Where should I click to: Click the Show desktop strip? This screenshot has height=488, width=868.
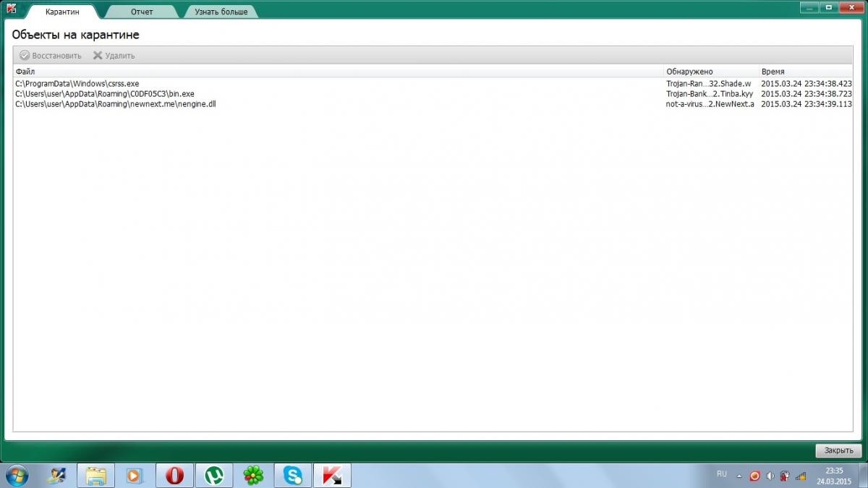click(x=862, y=475)
